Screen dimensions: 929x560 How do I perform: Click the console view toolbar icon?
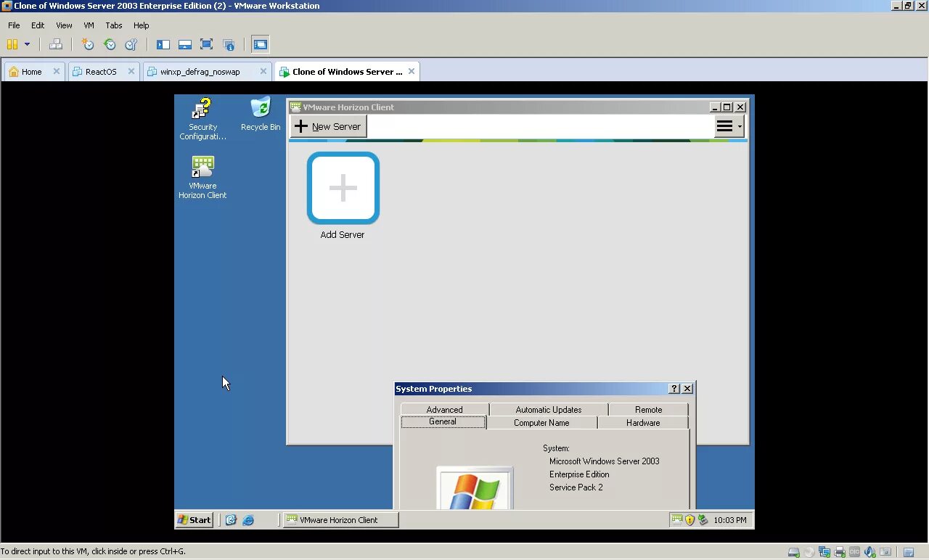click(x=260, y=44)
